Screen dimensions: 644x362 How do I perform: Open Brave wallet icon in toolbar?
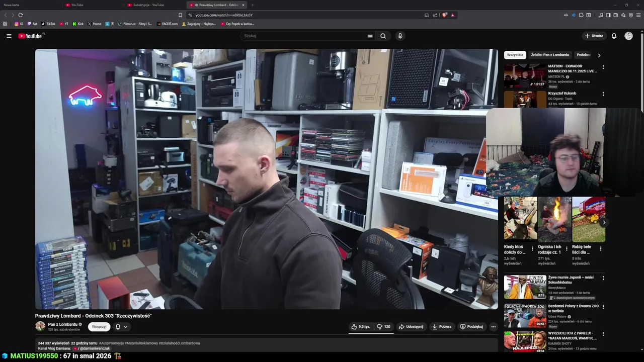[616, 15]
